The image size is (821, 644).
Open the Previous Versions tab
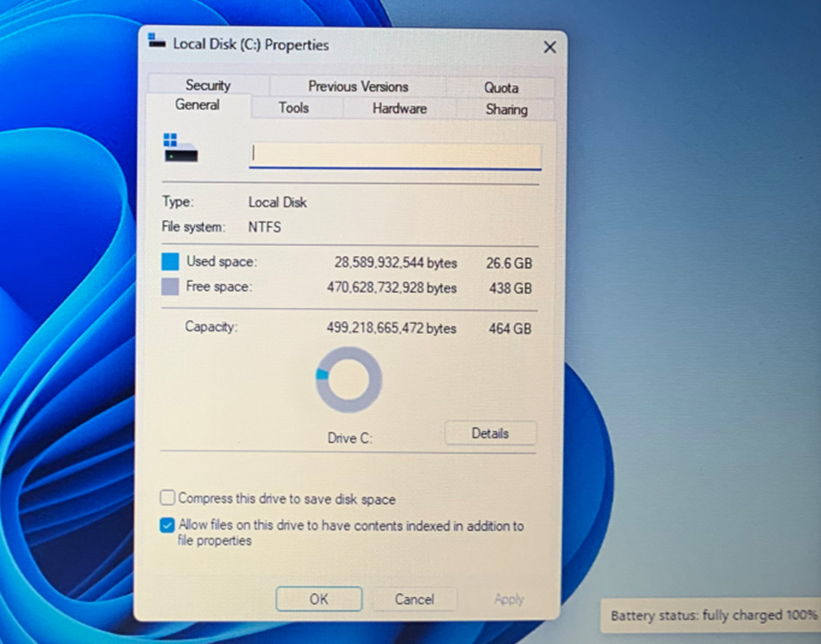[358, 87]
